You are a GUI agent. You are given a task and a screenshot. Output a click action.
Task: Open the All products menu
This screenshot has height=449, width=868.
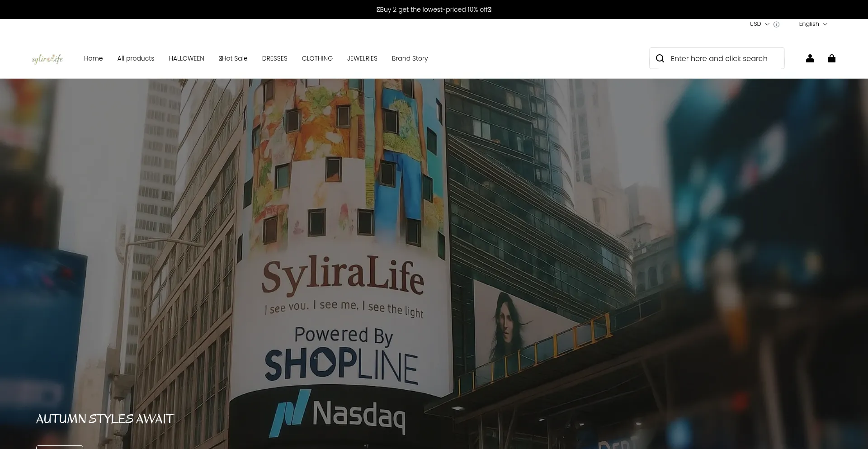135,58
